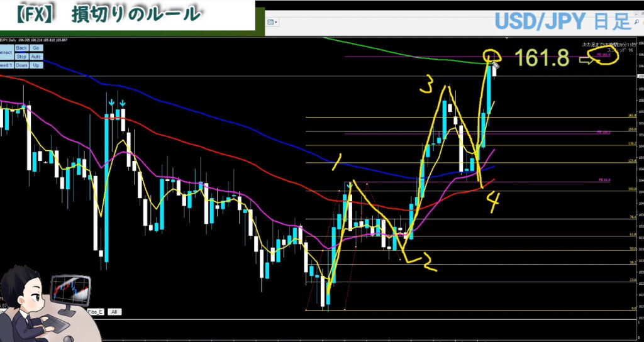Click the second cyan down-arrow signal marker
Image resolution: width=644 pixels, height=342 pixels.
click(123, 102)
